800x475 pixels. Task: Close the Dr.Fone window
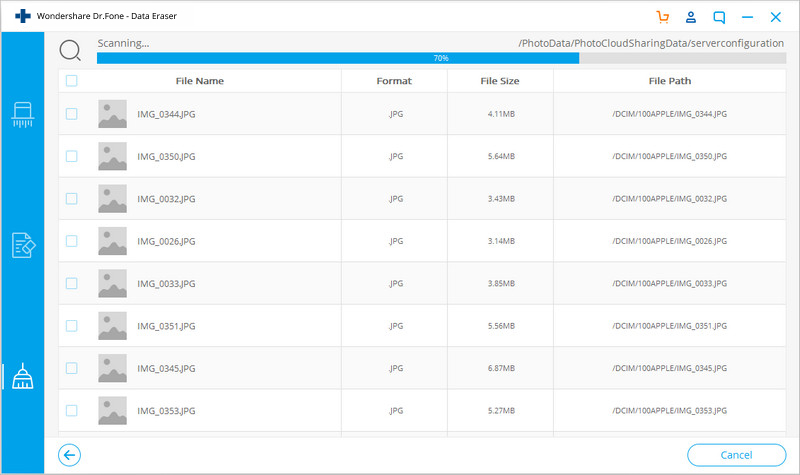point(776,17)
